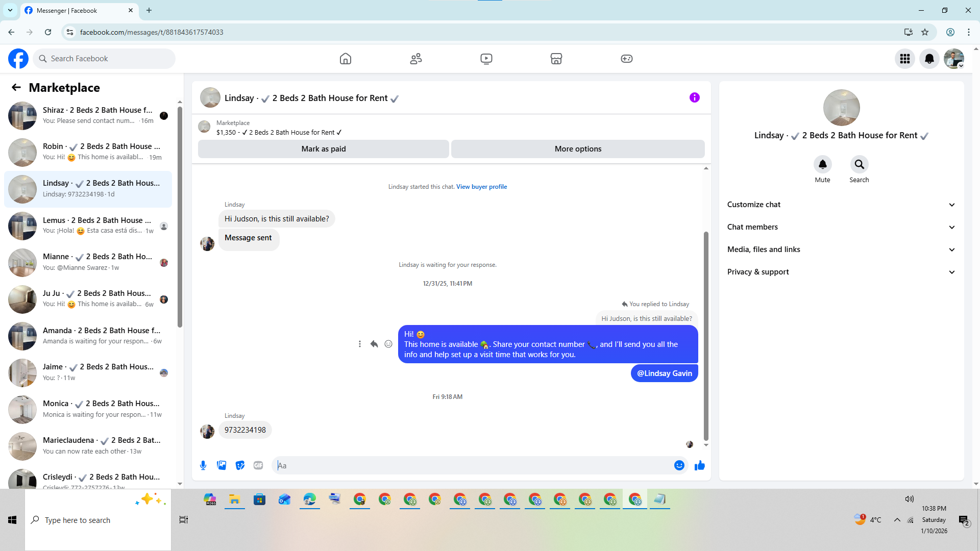Click the Mark as paid button

click(x=323, y=149)
